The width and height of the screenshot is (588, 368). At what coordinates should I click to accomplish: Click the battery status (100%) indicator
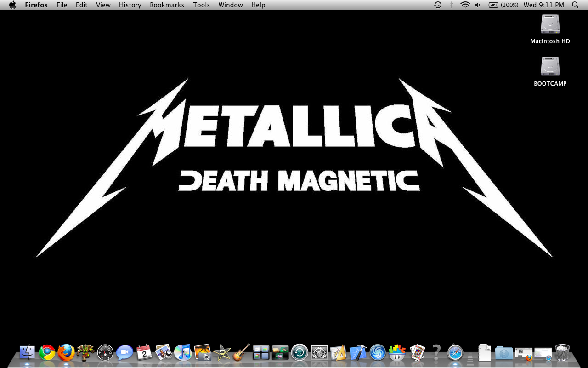[x=503, y=5]
